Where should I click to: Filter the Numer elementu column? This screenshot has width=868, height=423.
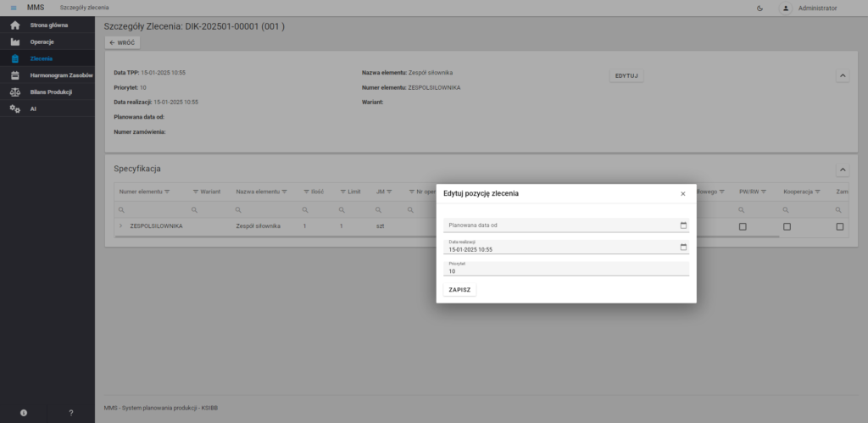click(x=167, y=192)
